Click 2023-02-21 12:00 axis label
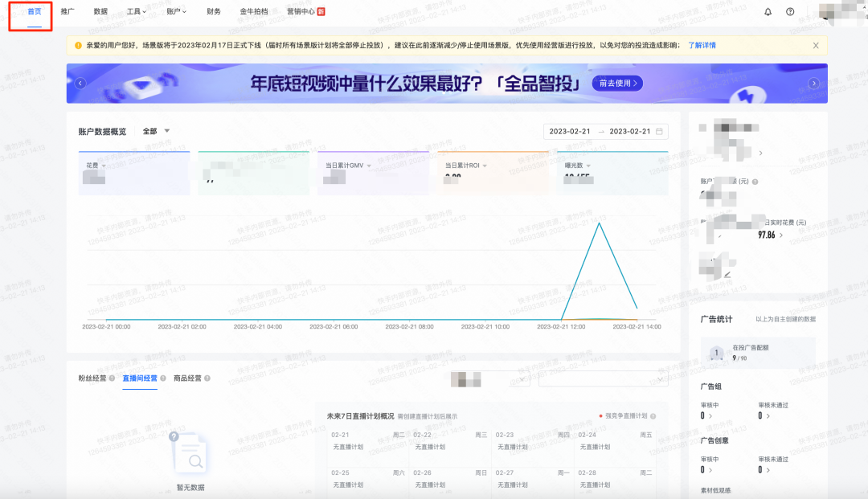 (561, 327)
